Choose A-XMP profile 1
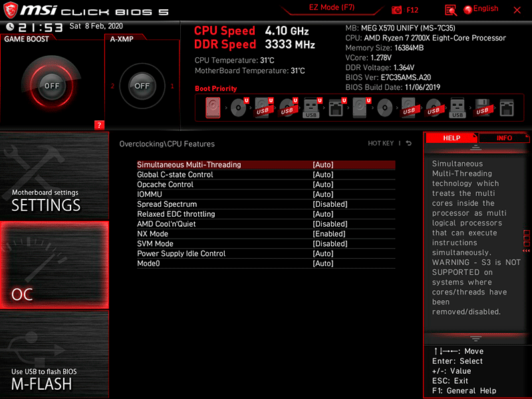 (172, 86)
